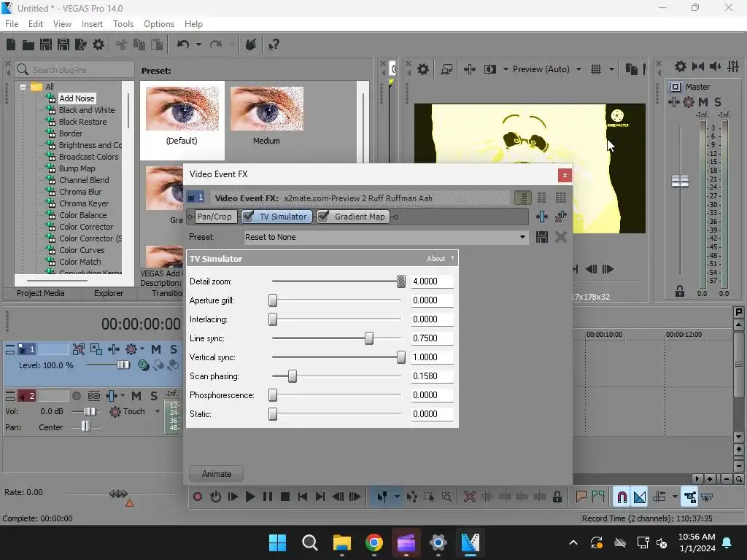Toggle Automatic Crossfades icon
747x560 pixels.
coord(640,497)
